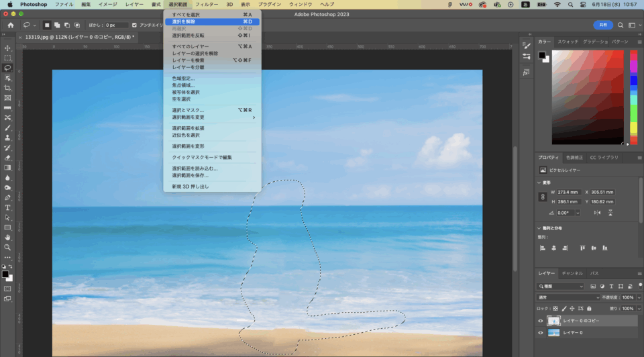Click the foreground color swatch in toolbar
This screenshot has height=357, width=644.
(5, 274)
